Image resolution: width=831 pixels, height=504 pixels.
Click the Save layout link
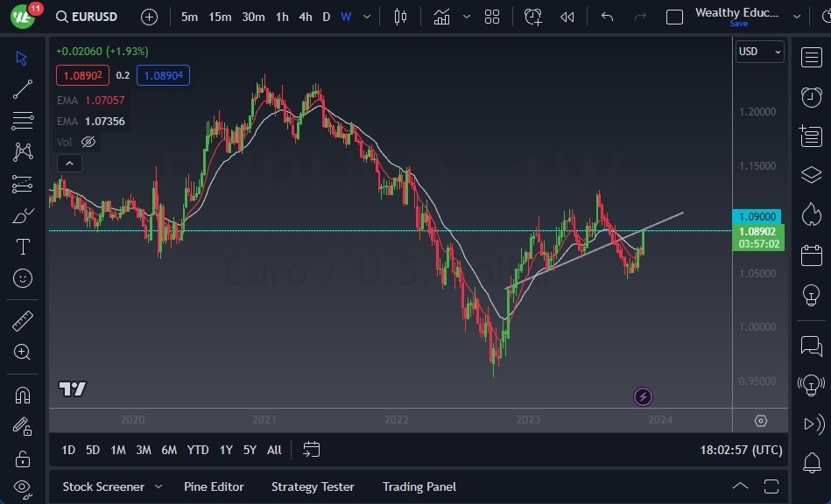tap(739, 24)
